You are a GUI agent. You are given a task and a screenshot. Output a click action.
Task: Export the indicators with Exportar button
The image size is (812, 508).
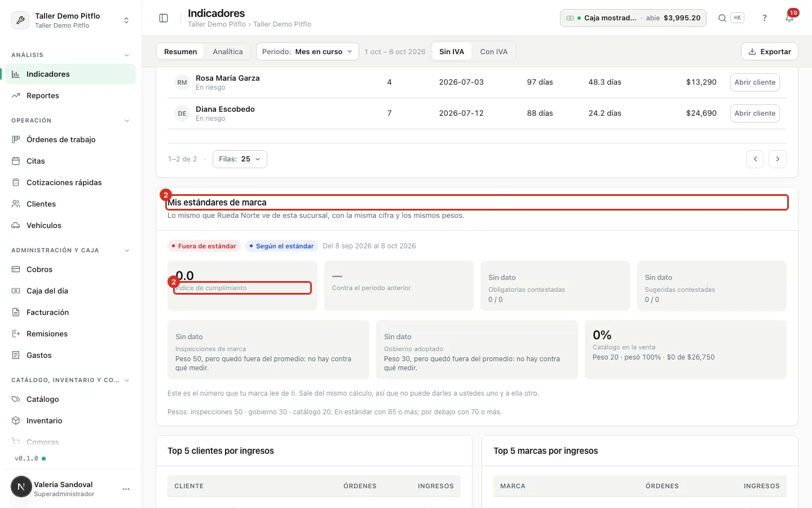770,51
